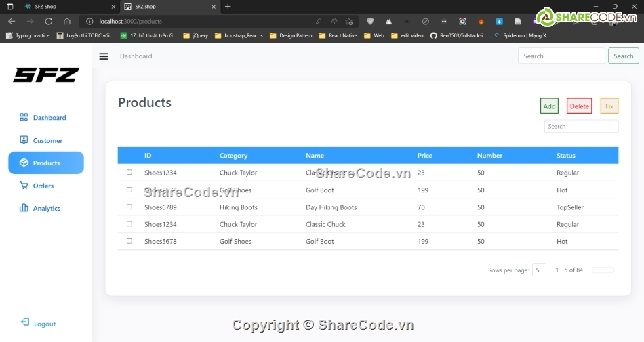Click the Dashboard grid icon in sidebar
The image size is (644, 342).
point(24,117)
